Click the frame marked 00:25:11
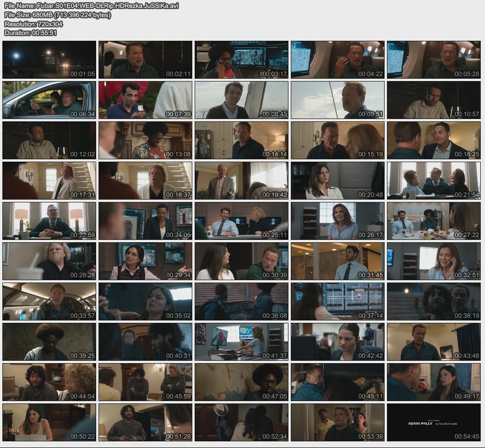 242,221
